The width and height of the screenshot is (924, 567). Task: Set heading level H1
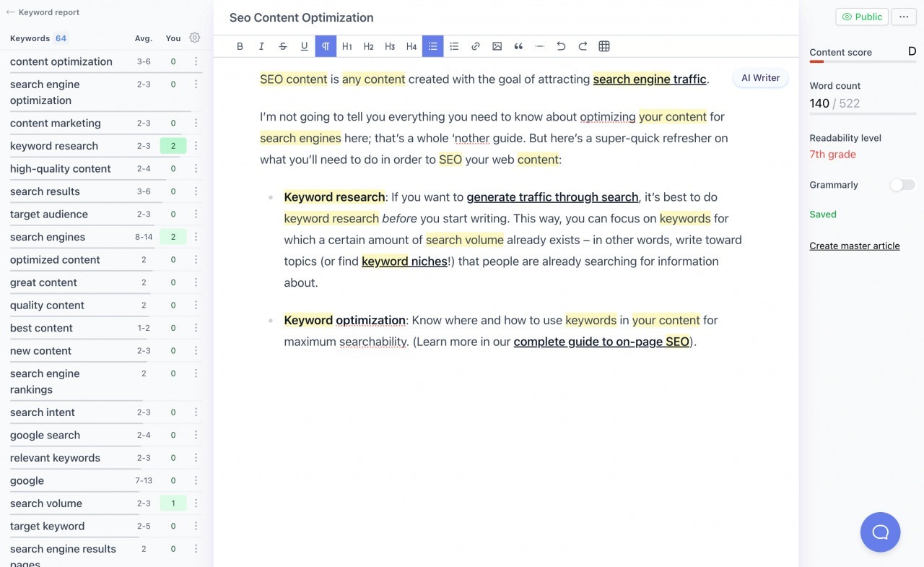tap(347, 46)
